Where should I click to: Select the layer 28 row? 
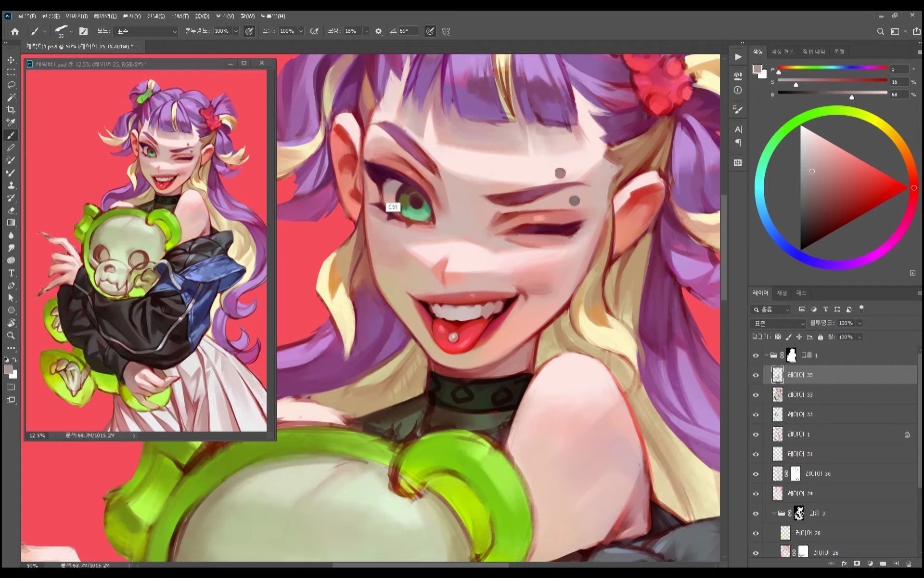tap(840, 533)
